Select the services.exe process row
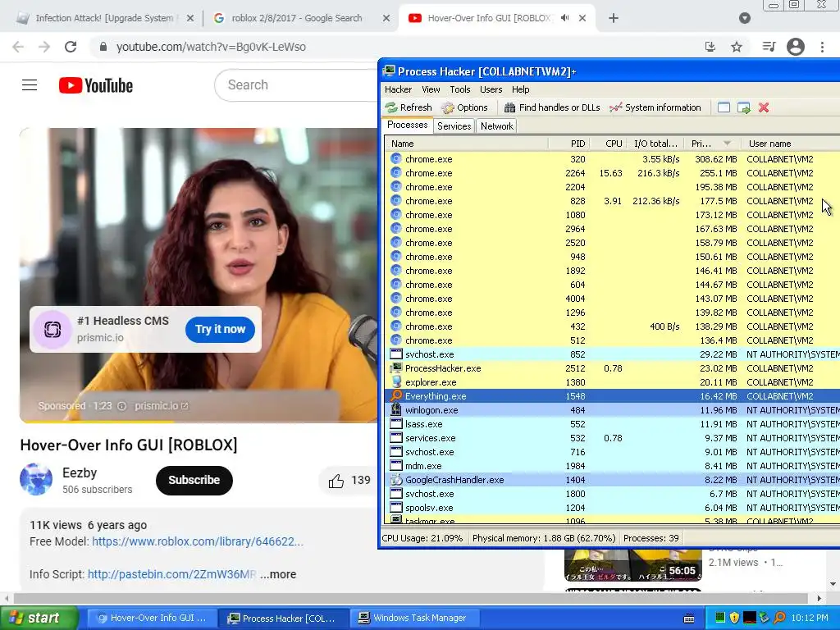 (612, 438)
